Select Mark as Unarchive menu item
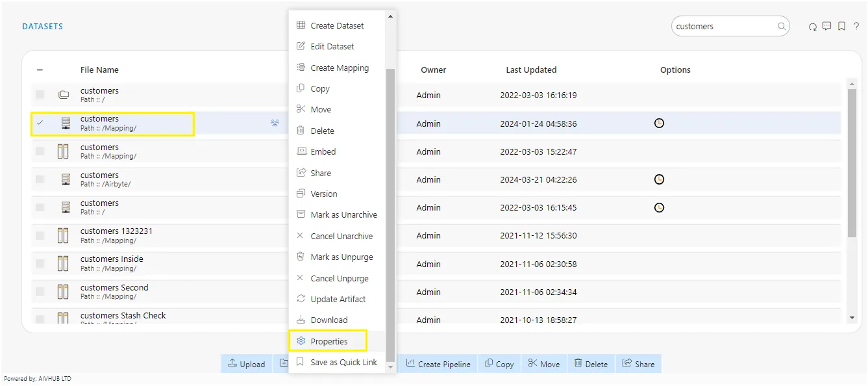The height and width of the screenshot is (386, 868). tap(337, 215)
